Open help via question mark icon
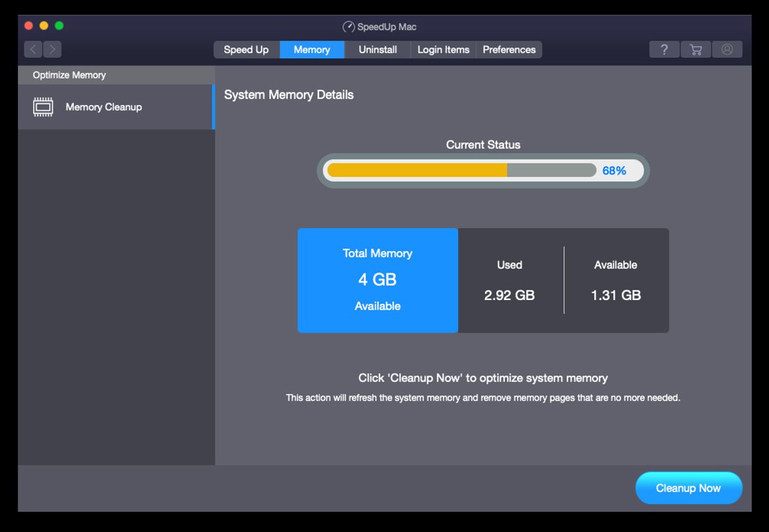Viewport: 769px width, 532px height. (665, 49)
